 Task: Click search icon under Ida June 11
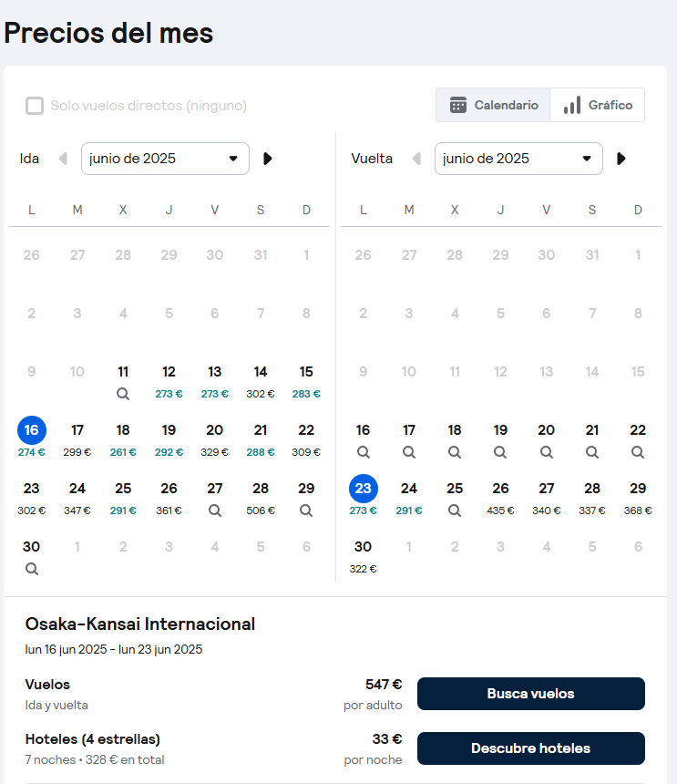(x=123, y=394)
